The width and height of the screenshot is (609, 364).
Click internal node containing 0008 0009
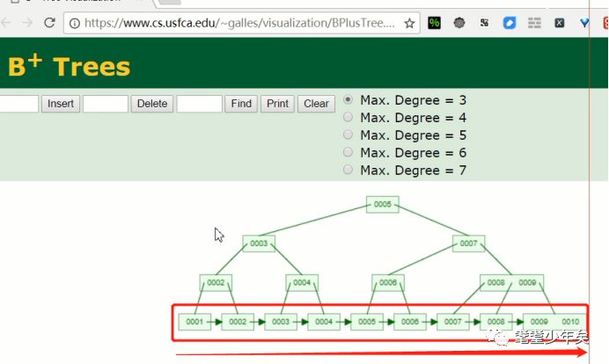[x=511, y=282]
